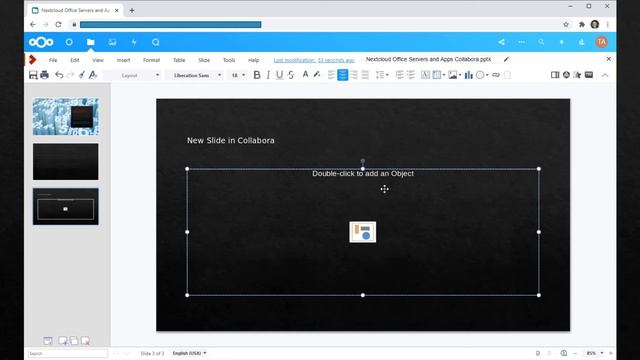Open the Format menu
This screenshot has height=360, width=640.
[x=151, y=60]
